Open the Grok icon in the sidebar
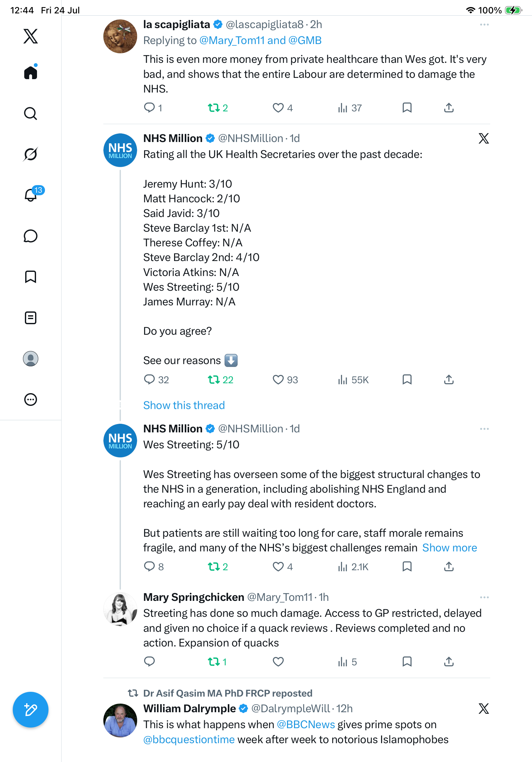This screenshot has height=762, width=532. pyautogui.click(x=31, y=154)
